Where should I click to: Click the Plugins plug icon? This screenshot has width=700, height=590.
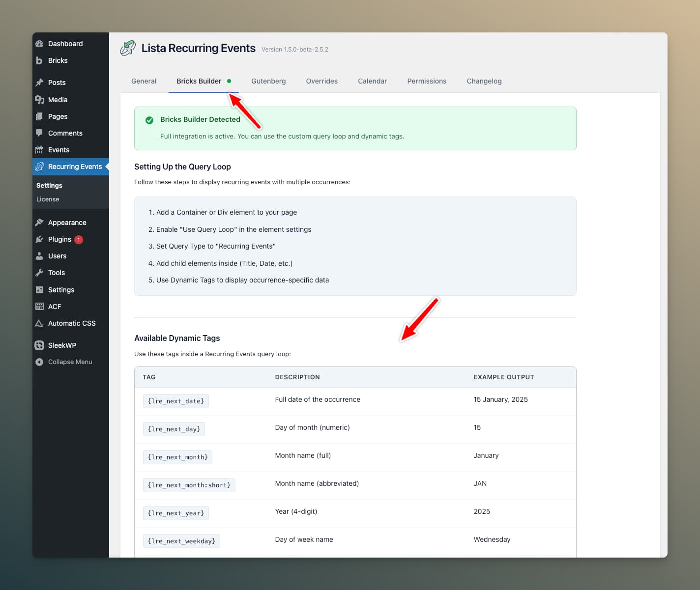pos(39,239)
